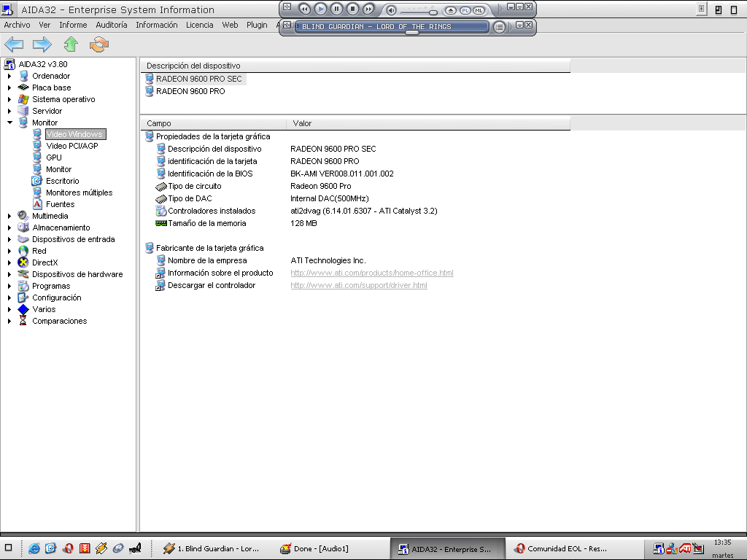Click the Descripción del dispositivo column header
The width and height of the screenshot is (747, 560).
(x=355, y=66)
